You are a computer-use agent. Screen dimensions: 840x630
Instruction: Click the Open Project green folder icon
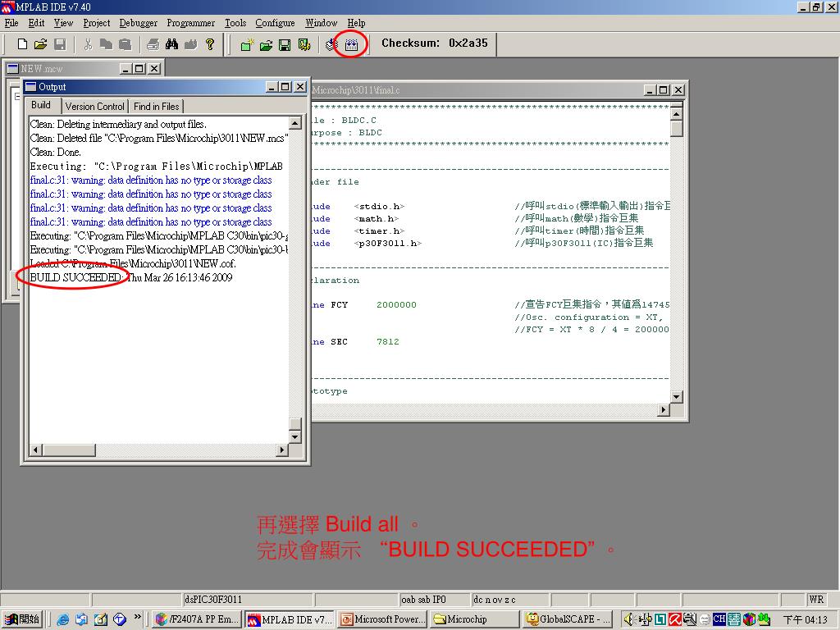click(267, 44)
